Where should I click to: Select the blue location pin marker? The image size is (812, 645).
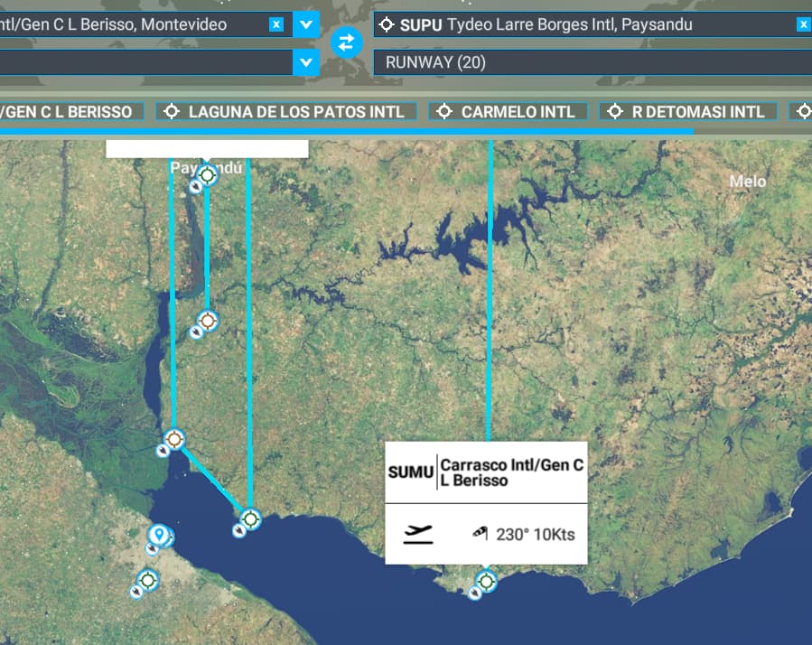[x=159, y=536]
